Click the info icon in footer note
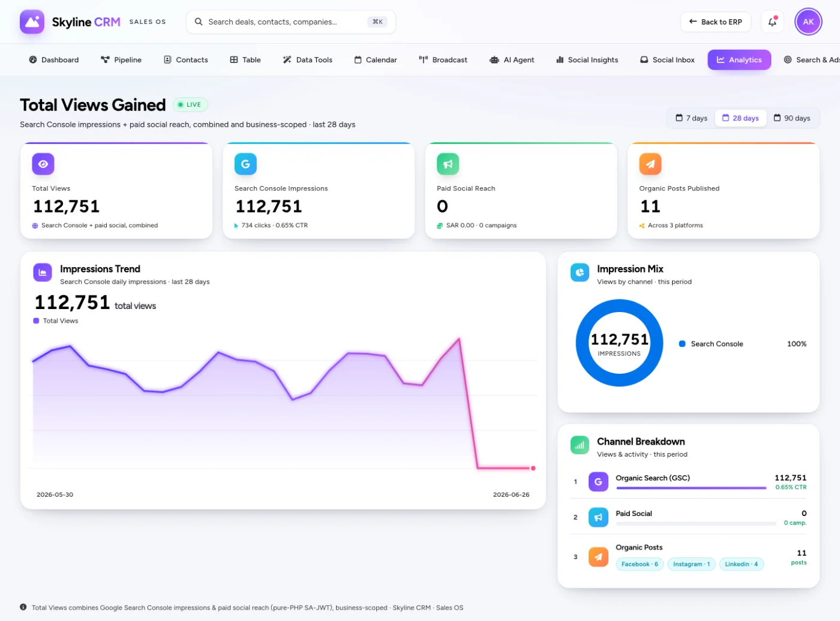The image size is (840, 621). [23, 607]
